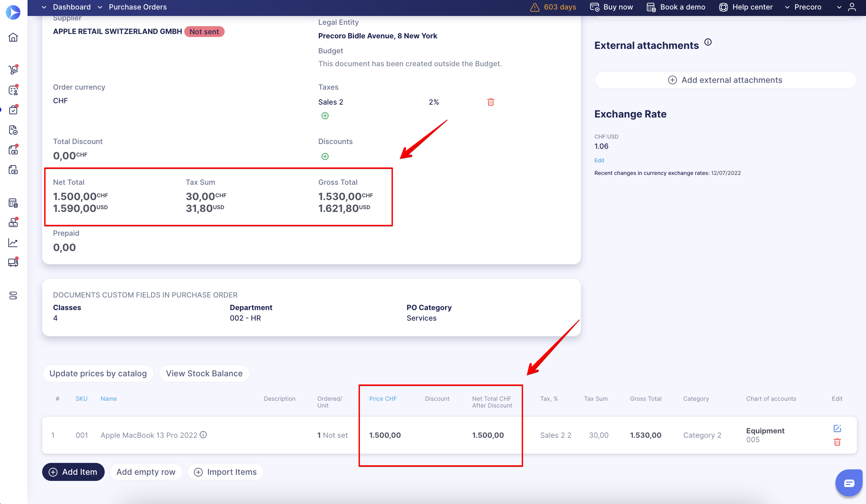Click the 603 days warning icon
The width and height of the screenshot is (866, 504).
click(535, 7)
